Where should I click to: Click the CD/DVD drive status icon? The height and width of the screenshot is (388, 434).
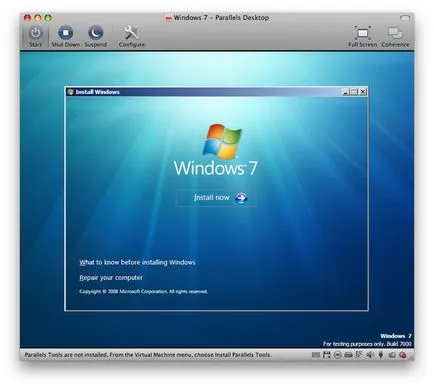click(x=337, y=355)
